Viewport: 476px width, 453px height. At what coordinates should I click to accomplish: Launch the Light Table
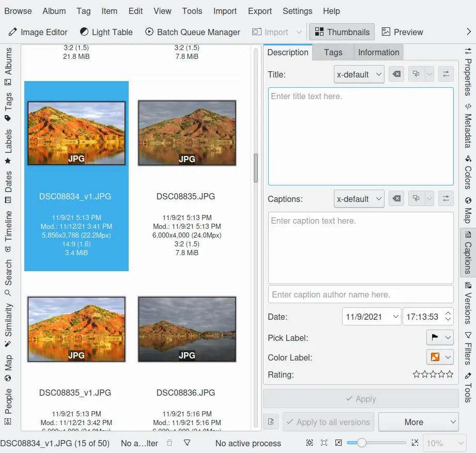pos(106,32)
